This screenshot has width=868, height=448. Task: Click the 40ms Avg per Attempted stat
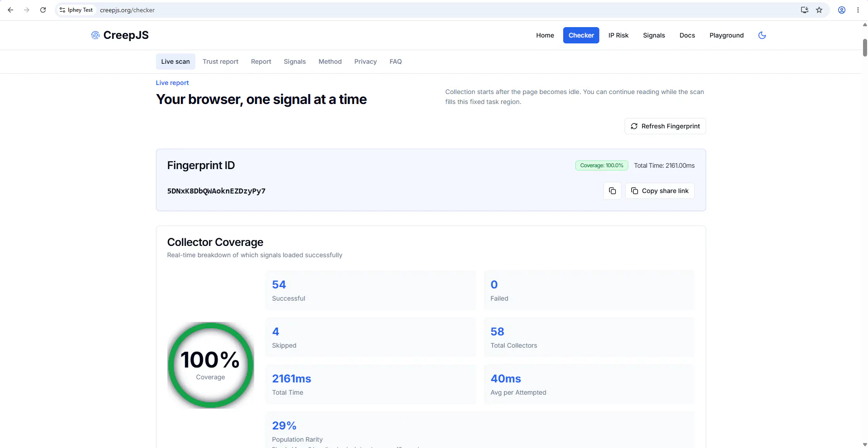589,384
